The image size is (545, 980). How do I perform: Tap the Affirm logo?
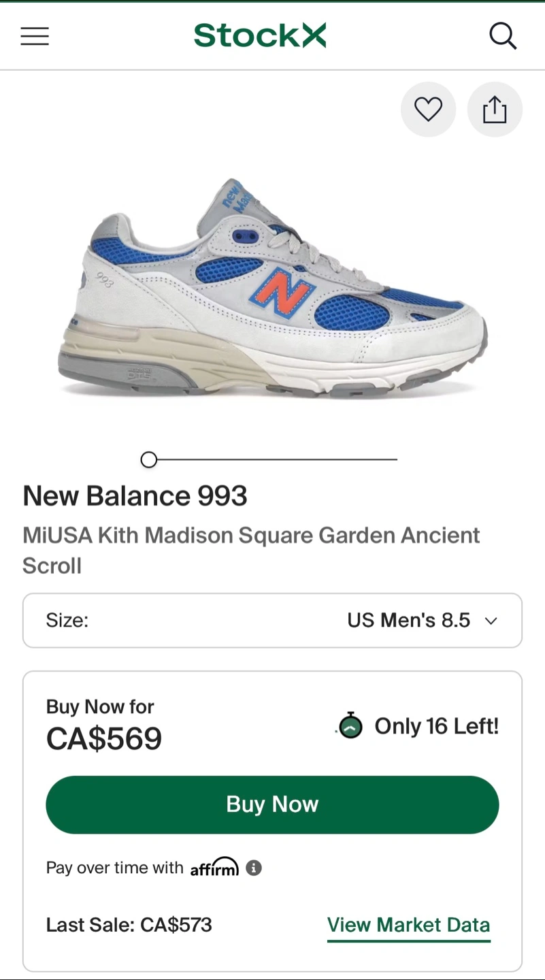tap(214, 867)
